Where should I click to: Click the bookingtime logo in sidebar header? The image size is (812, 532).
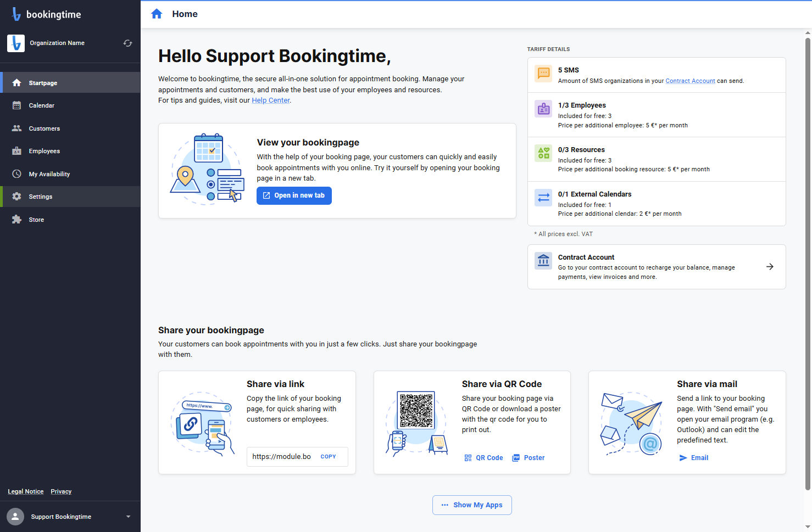(x=46, y=14)
